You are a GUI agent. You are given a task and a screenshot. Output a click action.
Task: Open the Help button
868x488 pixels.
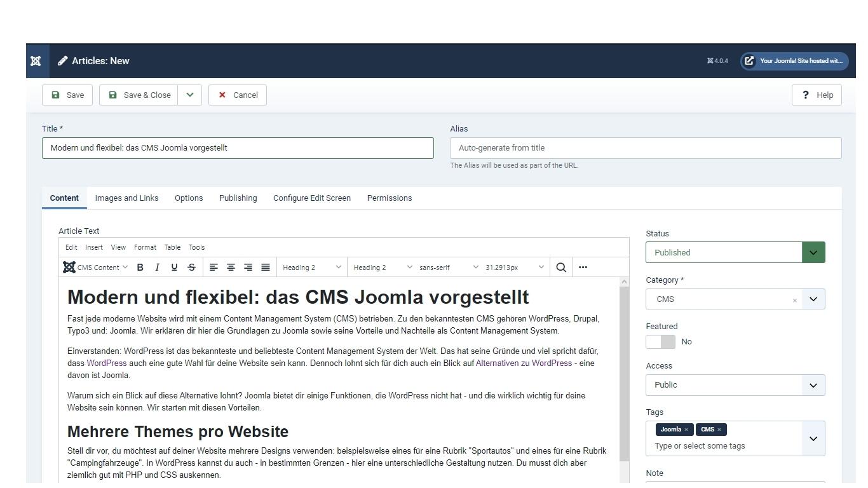pyautogui.click(x=817, y=95)
